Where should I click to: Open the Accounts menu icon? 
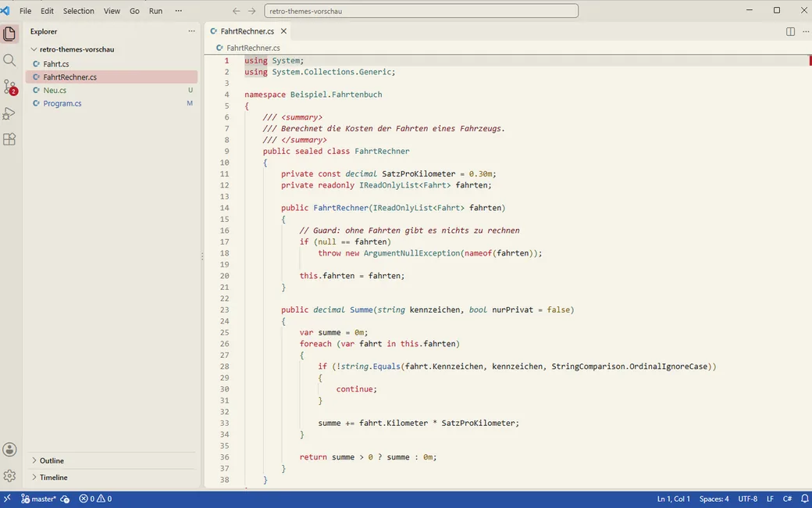(9, 449)
